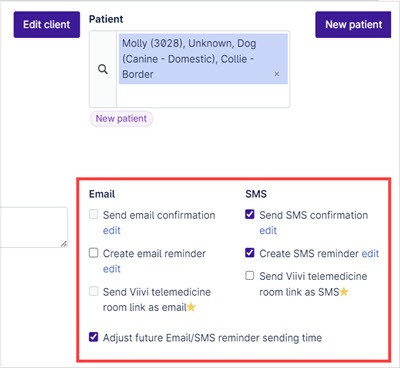Uncheck Adjust future Email/SMS reminder sending time
This screenshot has height=368, width=400.
(x=94, y=337)
